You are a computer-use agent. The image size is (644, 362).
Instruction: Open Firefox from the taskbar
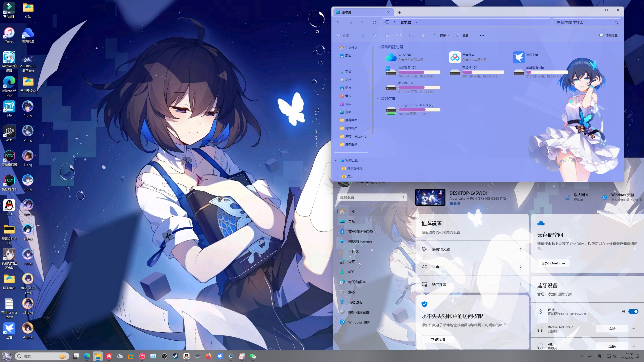pyautogui.click(x=209, y=356)
